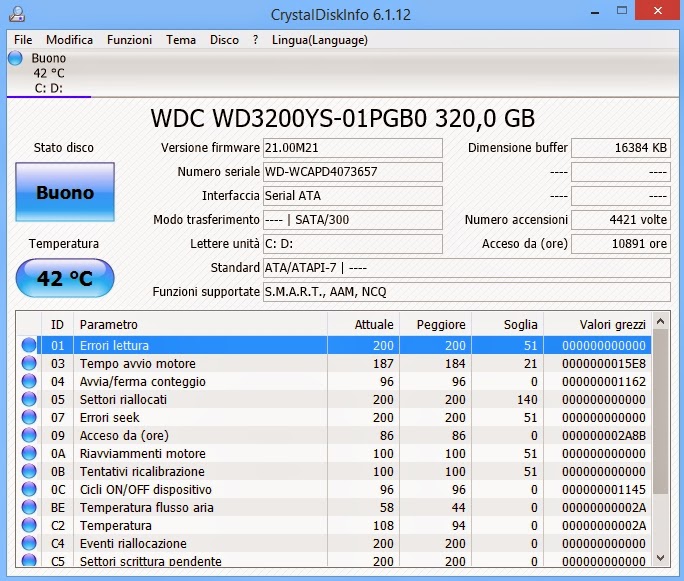This screenshot has width=684, height=581.
Task: Open the Funzioni menu
Action: (x=130, y=40)
